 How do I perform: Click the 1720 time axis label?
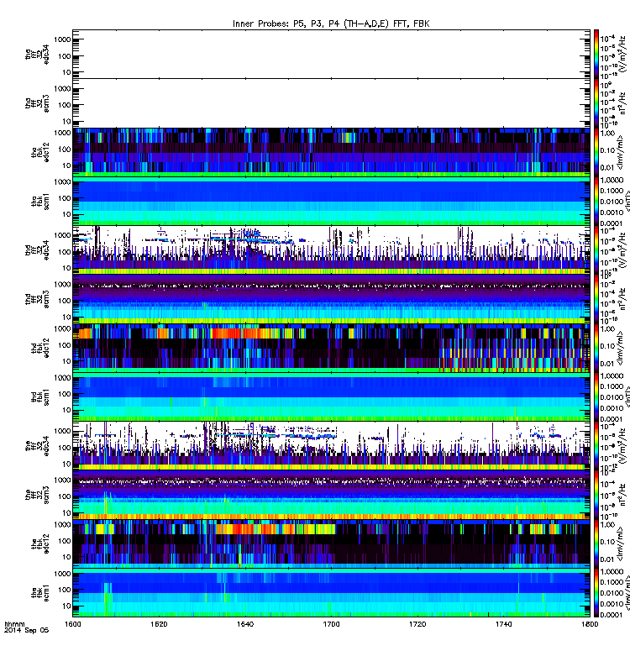[417, 624]
